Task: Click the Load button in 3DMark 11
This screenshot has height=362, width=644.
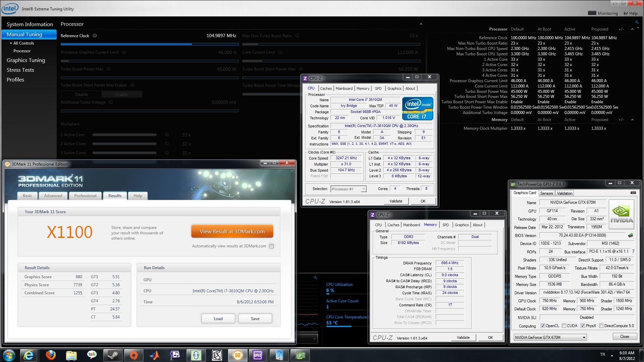Action: (x=218, y=319)
